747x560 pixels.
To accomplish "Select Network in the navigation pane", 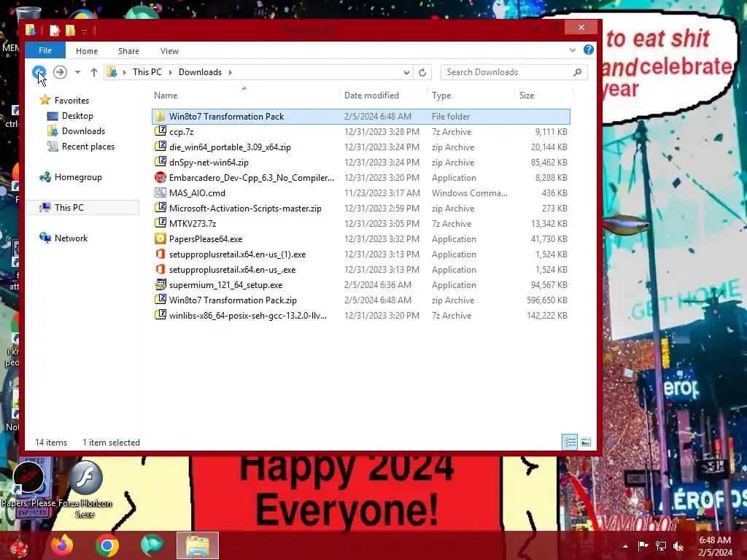I will pyautogui.click(x=71, y=238).
